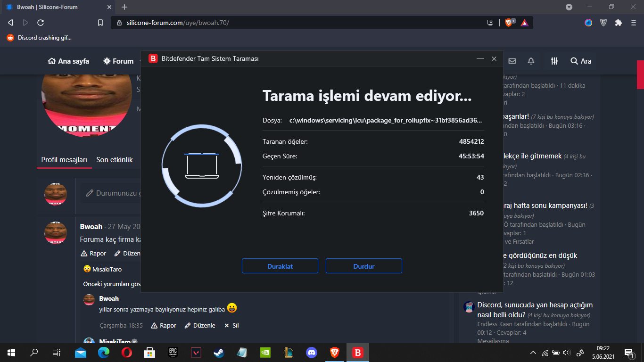
Task: Go forward in the browser
Action: (25, 22)
